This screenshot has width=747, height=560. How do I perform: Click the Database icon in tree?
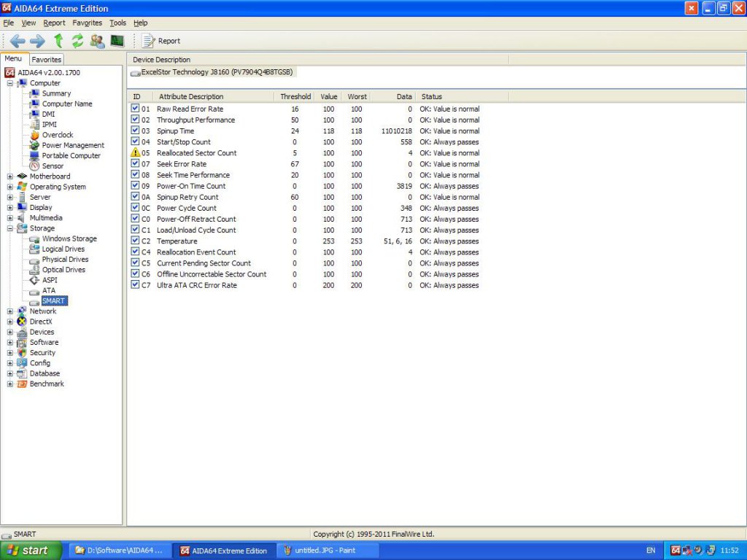22,373
